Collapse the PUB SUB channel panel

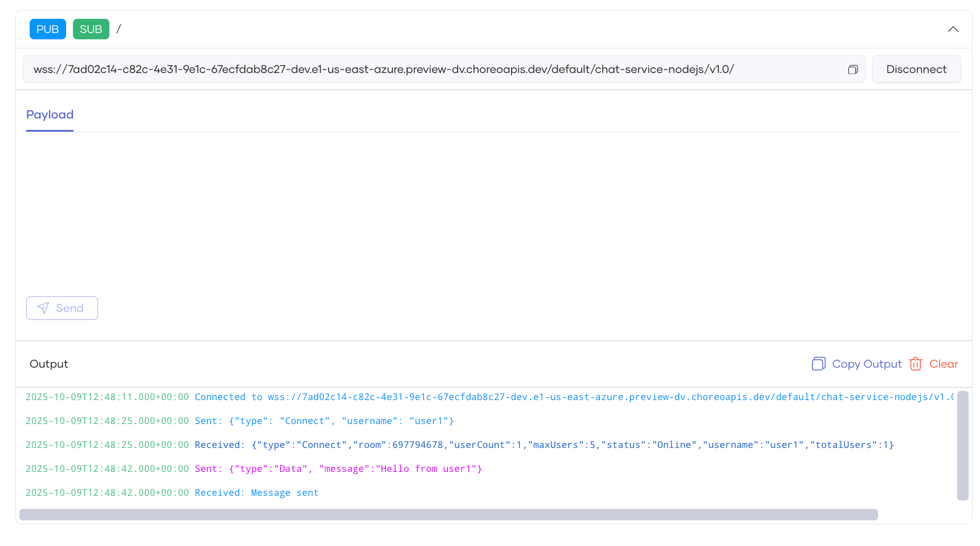(x=953, y=29)
